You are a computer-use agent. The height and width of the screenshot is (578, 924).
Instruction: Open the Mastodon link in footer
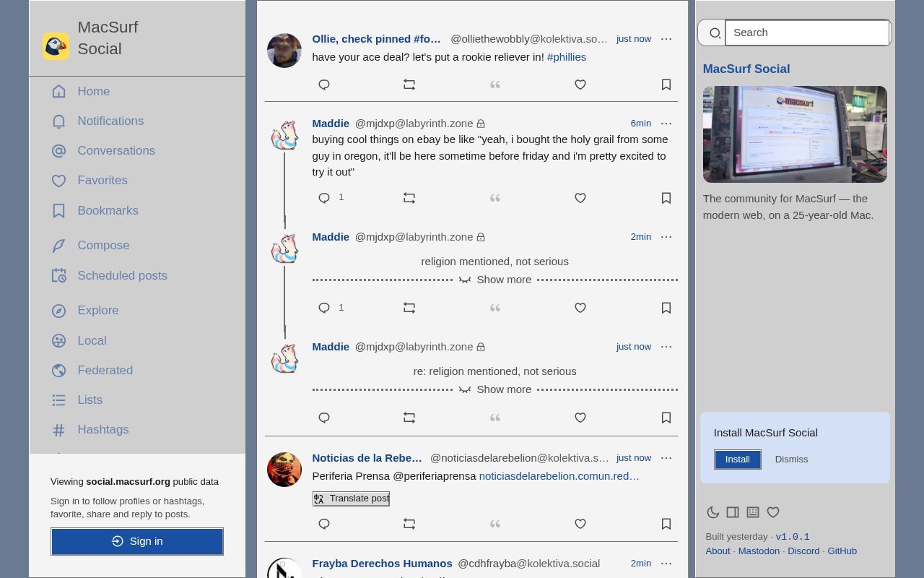coord(759,551)
